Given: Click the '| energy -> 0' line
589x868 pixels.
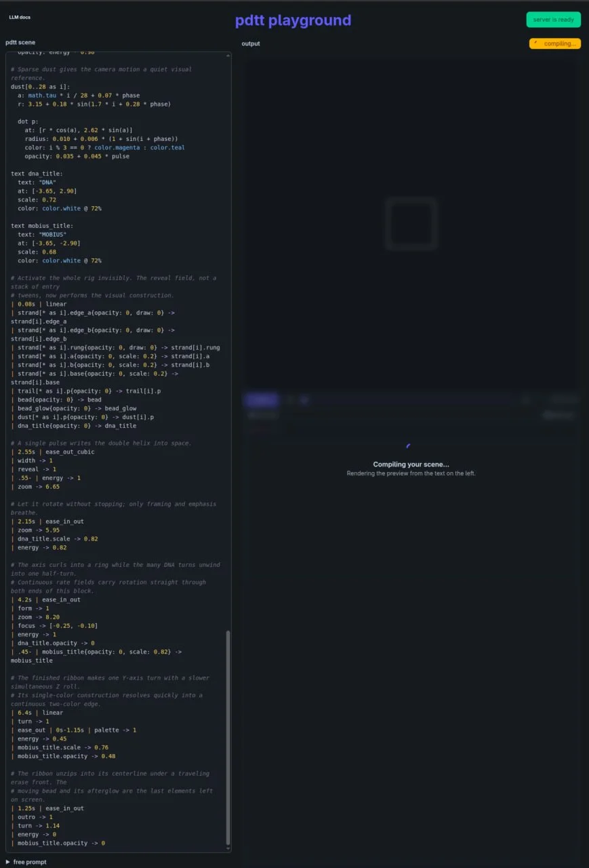Looking at the screenshot, I should [x=33, y=835].
